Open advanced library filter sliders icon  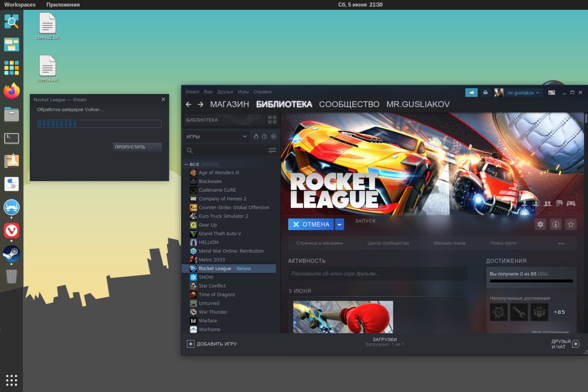(272, 150)
